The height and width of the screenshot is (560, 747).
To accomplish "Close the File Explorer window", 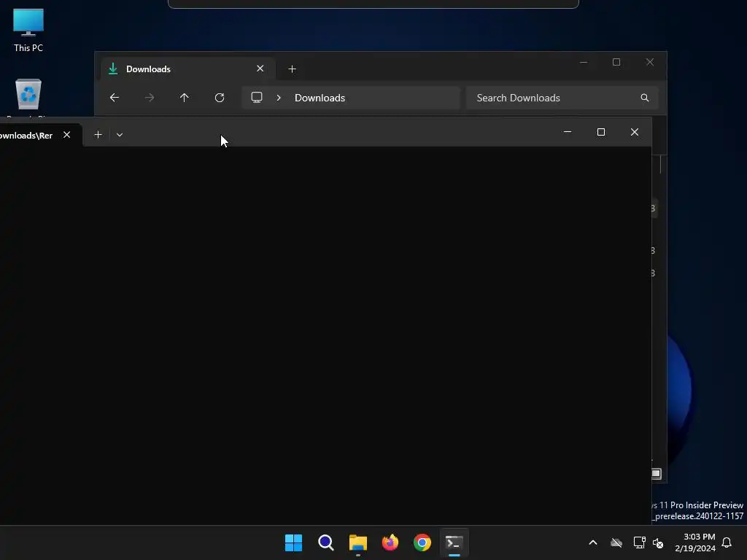I will pyautogui.click(x=650, y=63).
